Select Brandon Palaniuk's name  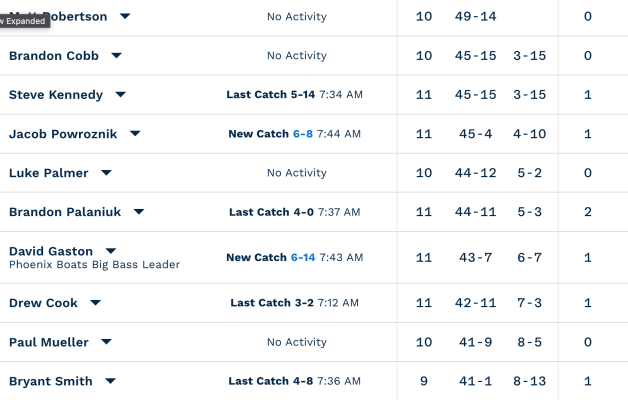[x=66, y=212]
